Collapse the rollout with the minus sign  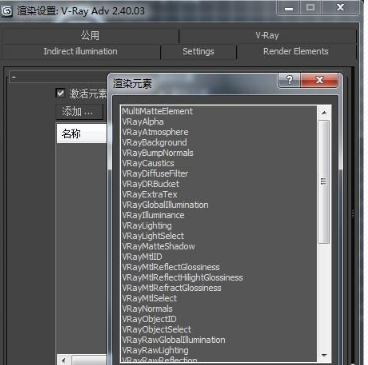(x=14, y=77)
